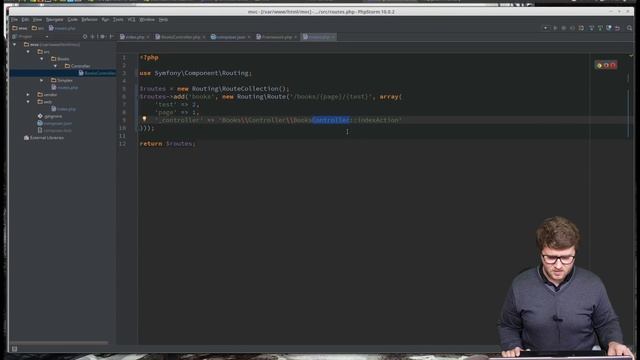The height and width of the screenshot is (360, 640).
Task: Open in Firefox from browser popup icons
Action: [606, 65]
